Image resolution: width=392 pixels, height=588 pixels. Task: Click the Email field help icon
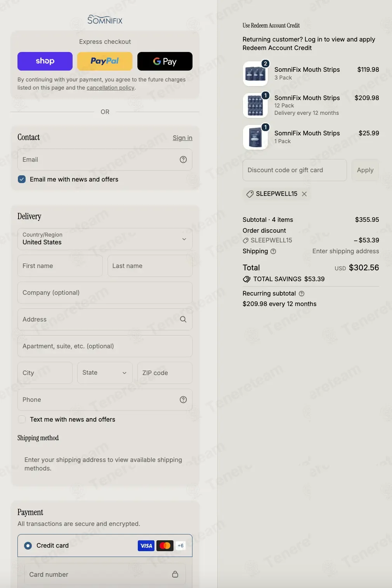click(x=183, y=159)
